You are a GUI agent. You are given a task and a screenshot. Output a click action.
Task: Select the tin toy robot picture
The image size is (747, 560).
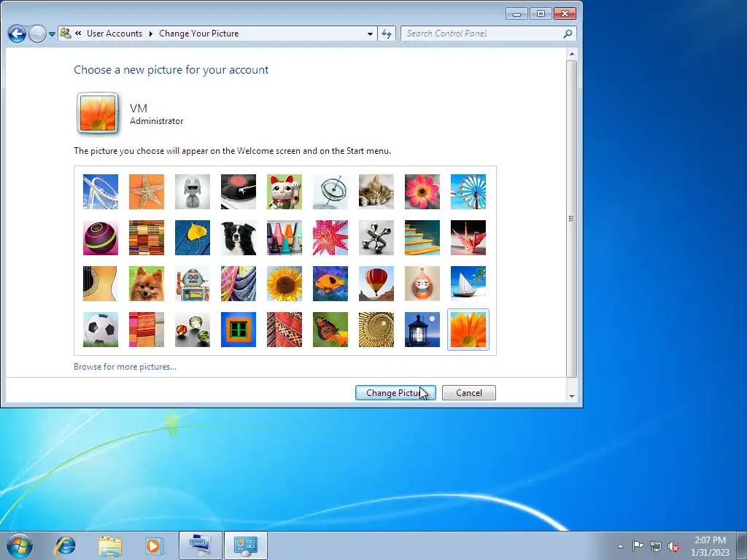pyautogui.click(x=193, y=284)
